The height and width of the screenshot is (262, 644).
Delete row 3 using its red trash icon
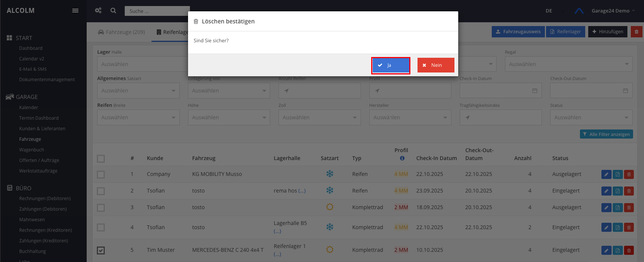pyautogui.click(x=629, y=208)
